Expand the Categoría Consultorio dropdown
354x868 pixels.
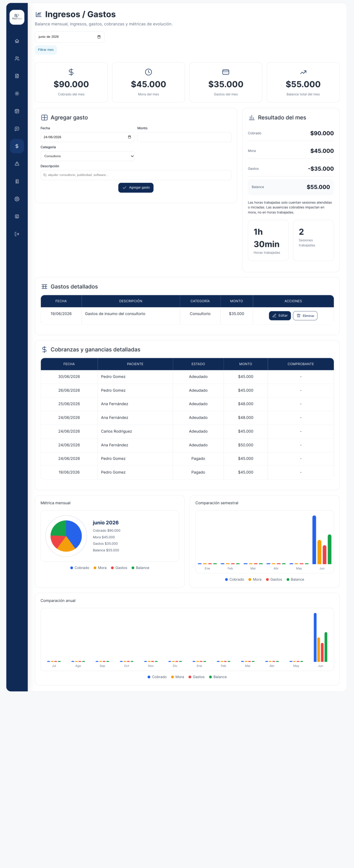click(x=87, y=156)
